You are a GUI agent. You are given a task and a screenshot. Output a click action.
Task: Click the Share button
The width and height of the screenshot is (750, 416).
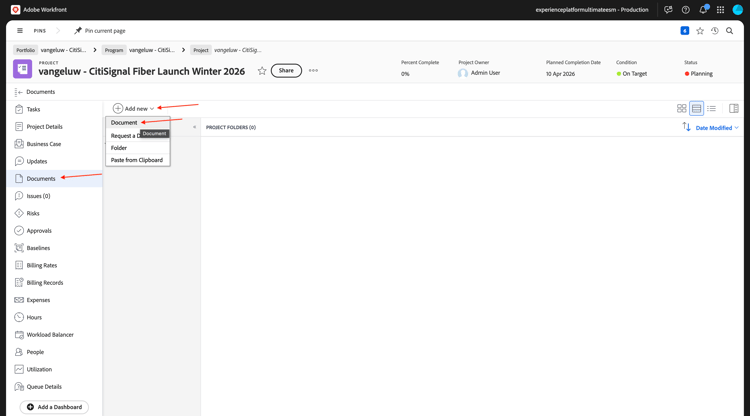click(x=286, y=70)
